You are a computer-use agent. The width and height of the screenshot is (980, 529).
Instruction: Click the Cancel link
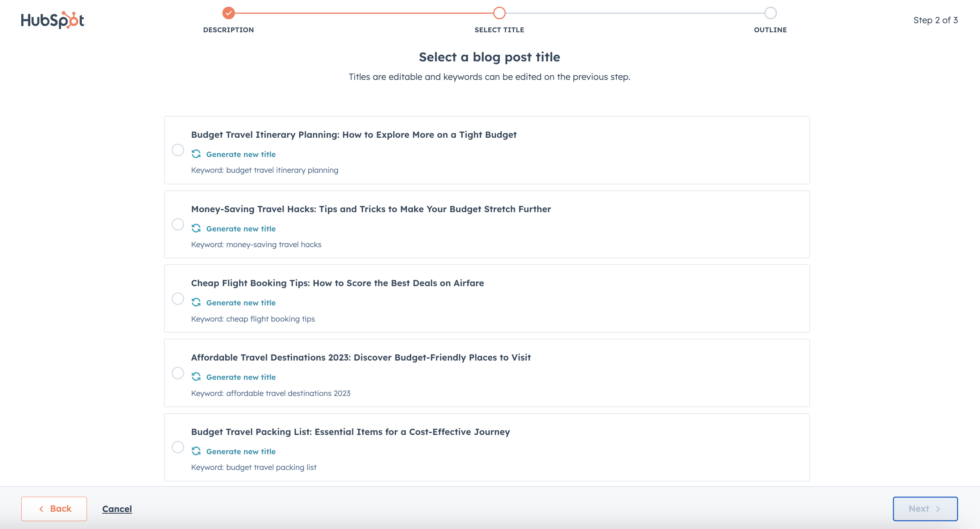[x=116, y=509]
